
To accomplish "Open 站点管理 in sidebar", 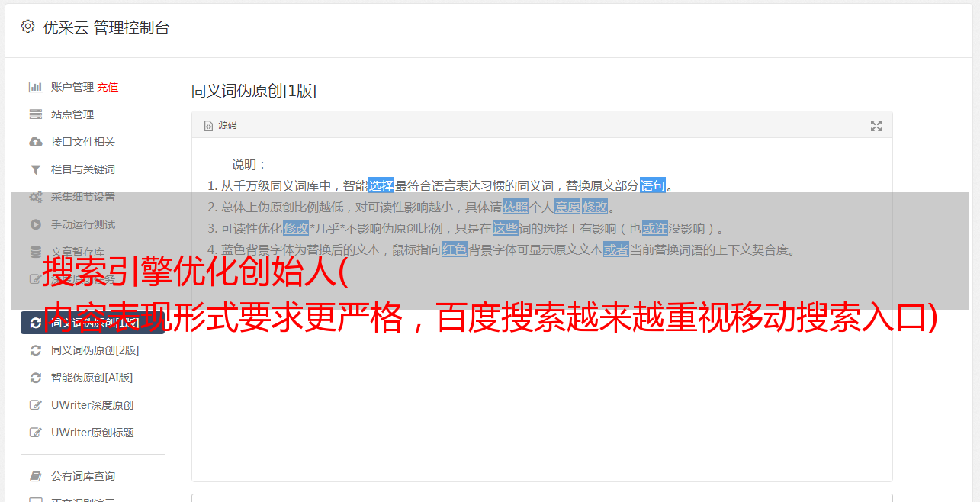I will 72,114.
